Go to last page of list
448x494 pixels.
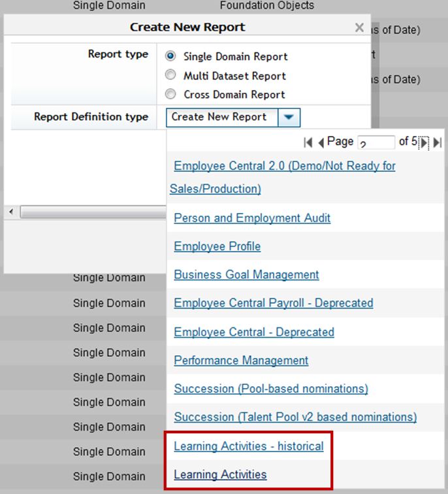pos(438,142)
